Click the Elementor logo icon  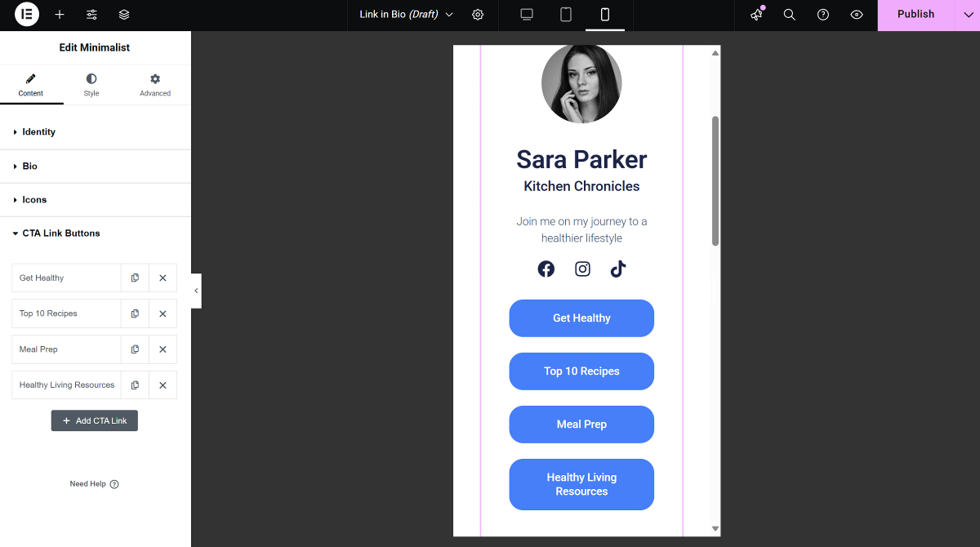(x=27, y=15)
